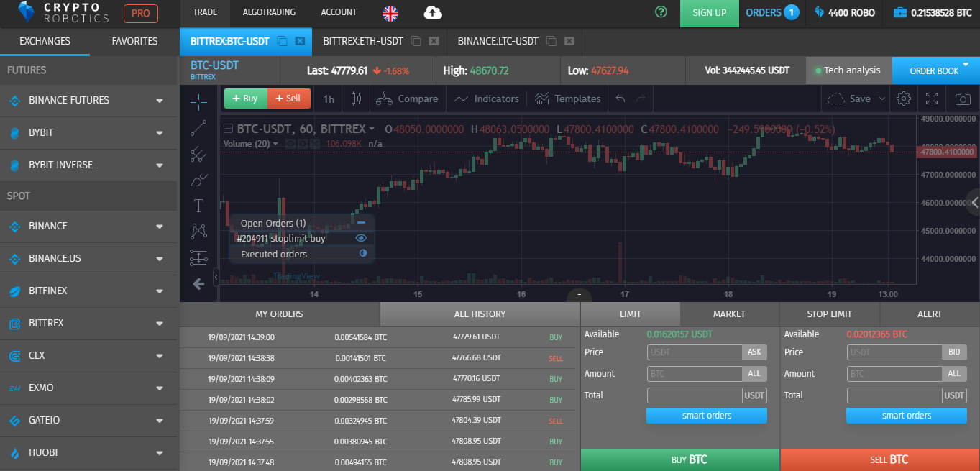Enter fullscreen chart mode
Screen dimensions: 980x471
pos(932,99)
